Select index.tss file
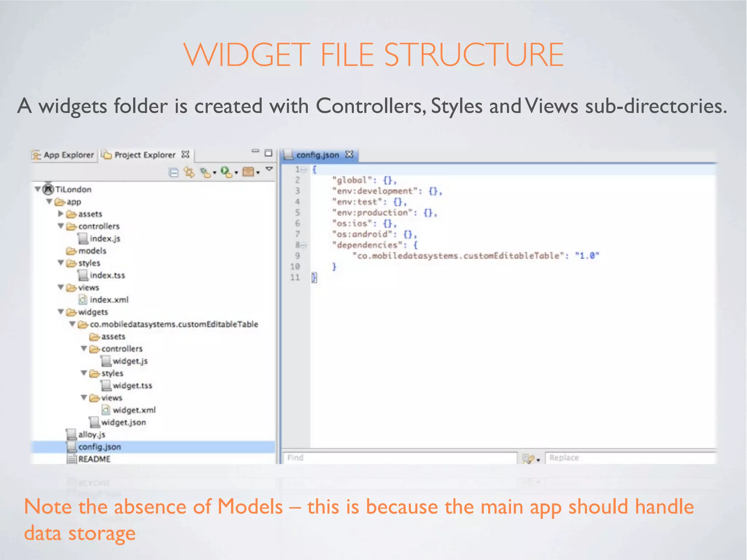Screen dimensions: 747x560 tap(108, 275)
